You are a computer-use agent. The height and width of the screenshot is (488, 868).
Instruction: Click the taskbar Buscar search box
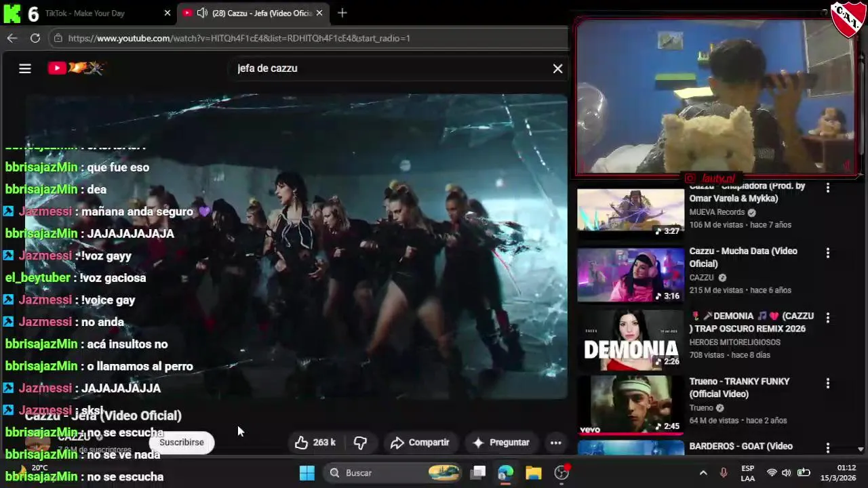pyautogui.click(x=392, y=472)
